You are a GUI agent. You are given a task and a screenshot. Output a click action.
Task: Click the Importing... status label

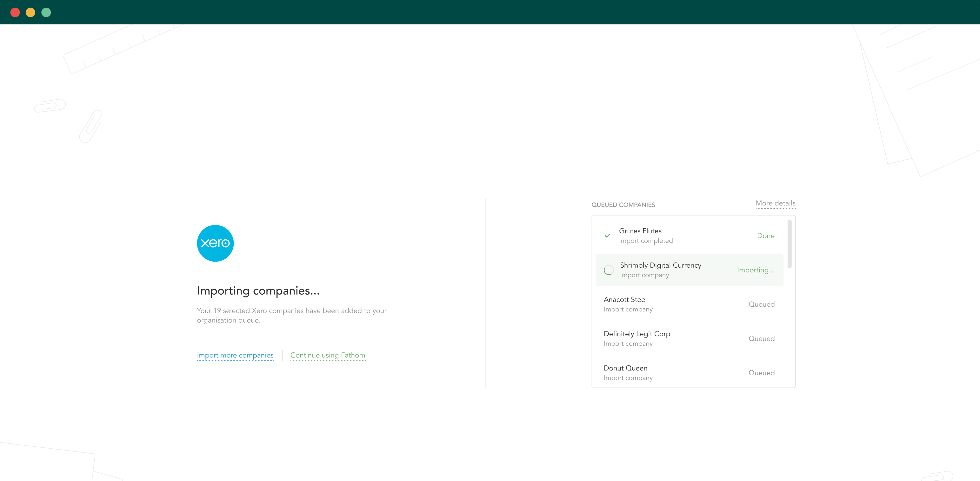tap(755, 270)
